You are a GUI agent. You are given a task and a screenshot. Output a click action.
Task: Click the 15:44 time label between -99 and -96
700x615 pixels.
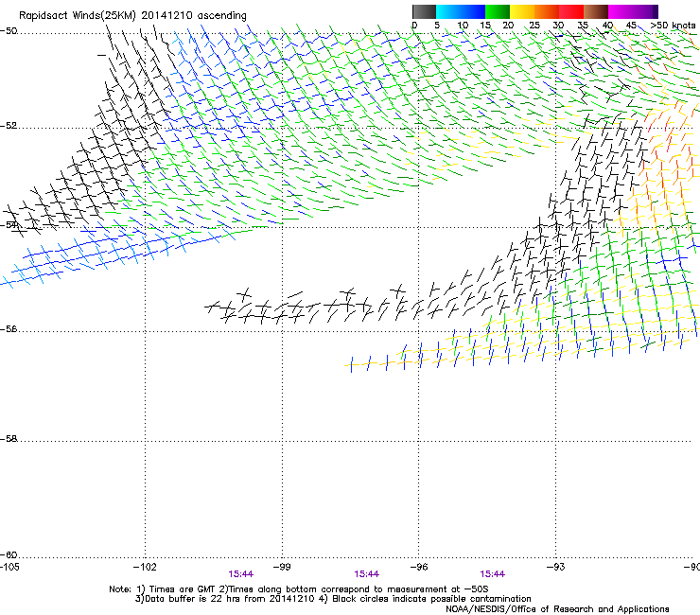366,574
